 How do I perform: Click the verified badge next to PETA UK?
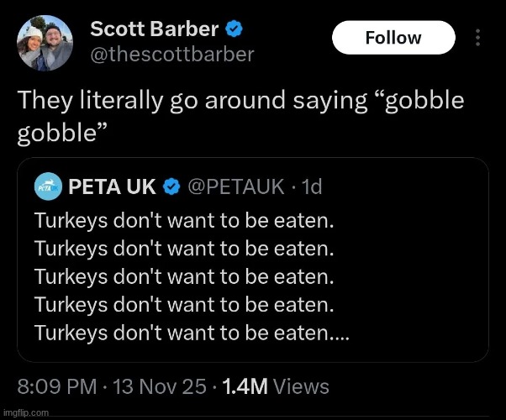(x=171, y=187)
